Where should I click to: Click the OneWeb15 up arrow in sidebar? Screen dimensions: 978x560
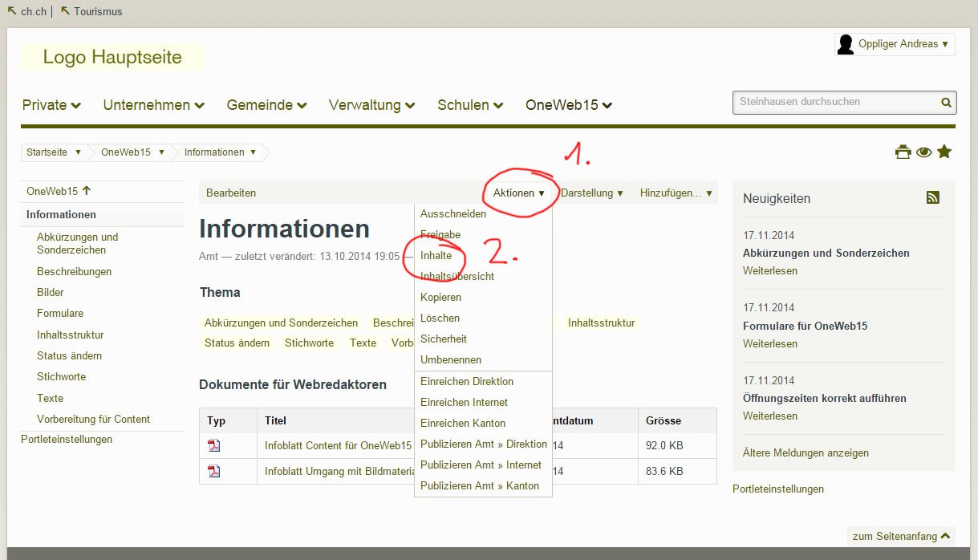click(87, 191)
